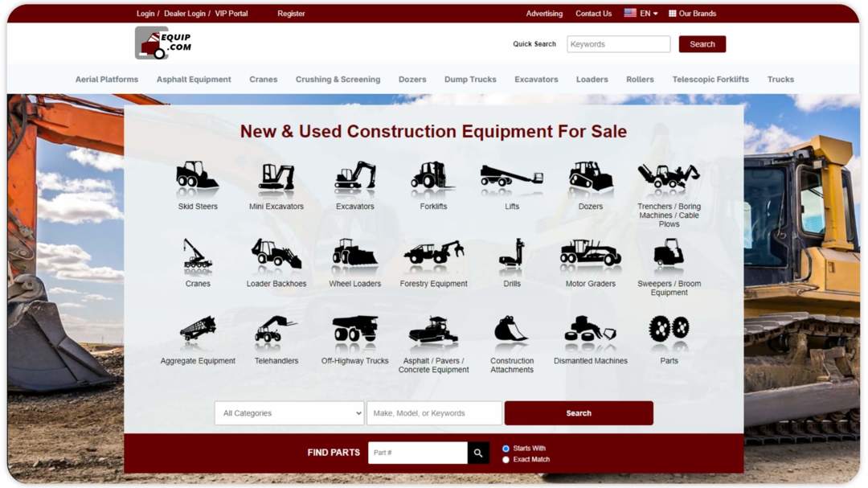This screenshot has width=868, height=488.
Task: Open the Aerial Platforms nav item
Action: tap(107, 80)
